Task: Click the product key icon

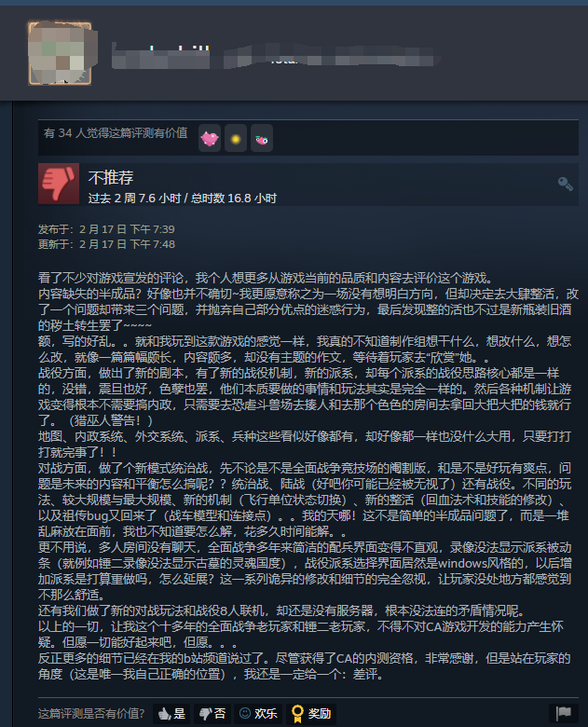Action: 565,184
